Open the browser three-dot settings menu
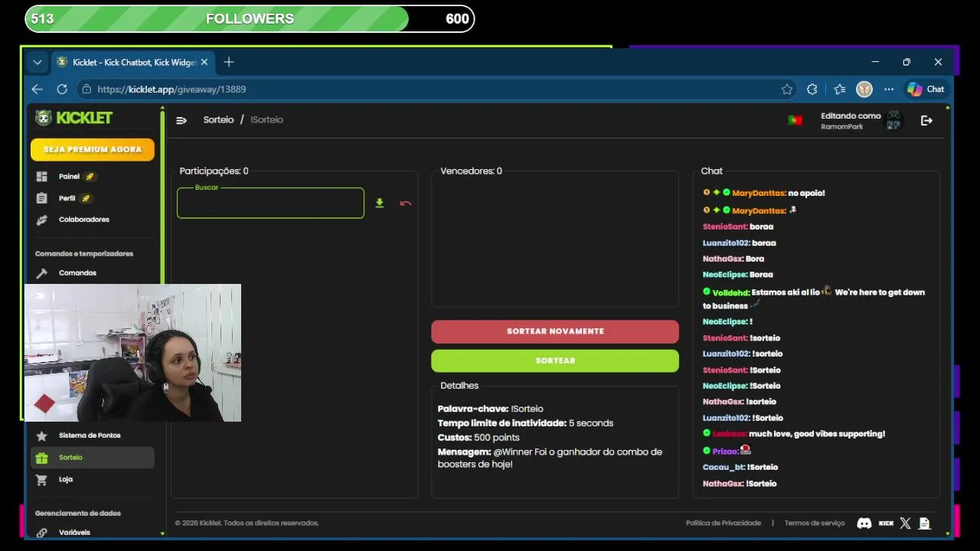 [x=889, y=90]
